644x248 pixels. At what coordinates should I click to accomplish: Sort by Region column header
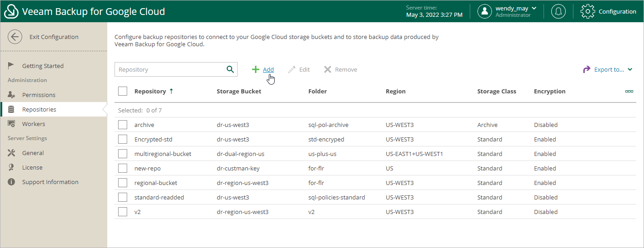[396, 91]
